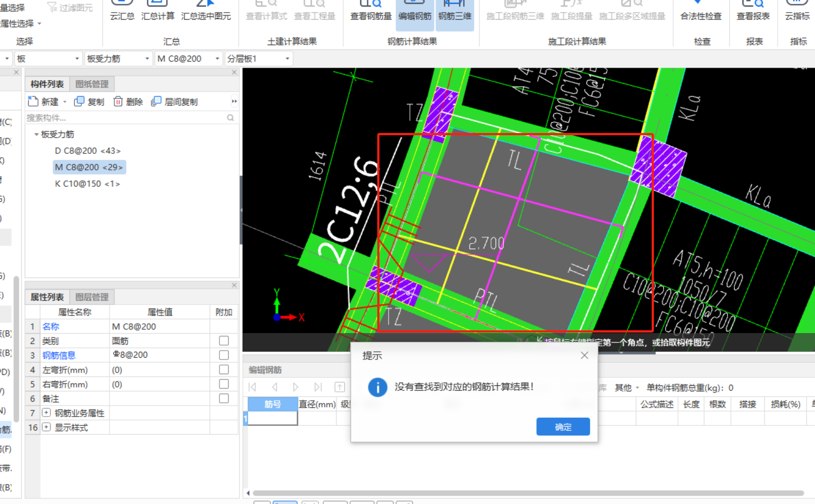This screenshot has width=815, height=504.
Task: Go to last rebar record arrow
Action: 318,387
